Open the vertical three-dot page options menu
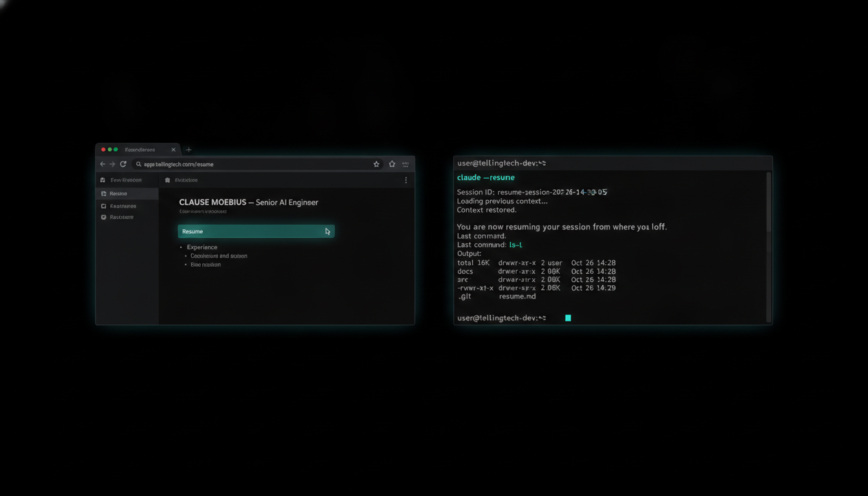 coord(406,180)
